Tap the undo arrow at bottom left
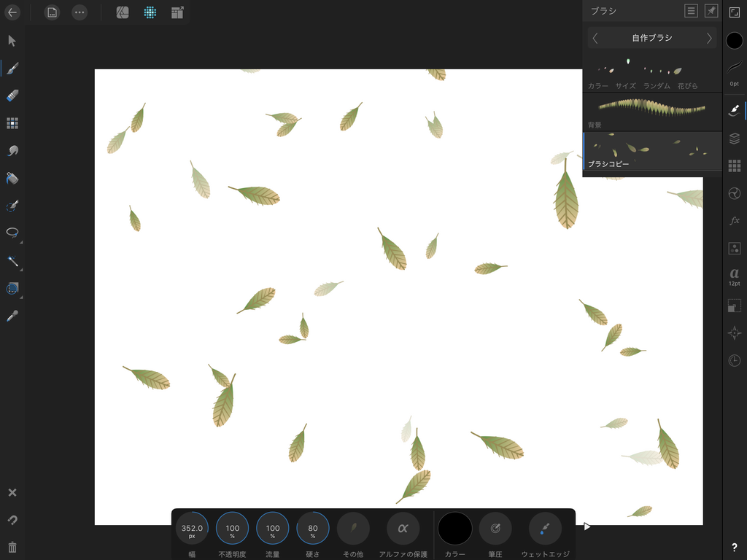747x560 pixels. (12, 519)
